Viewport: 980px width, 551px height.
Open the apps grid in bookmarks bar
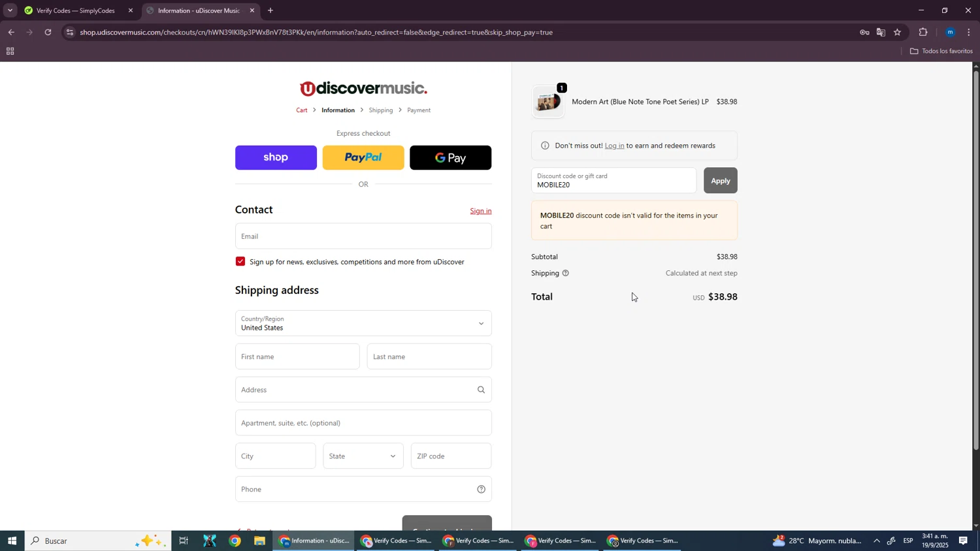click(x=10, y=51)
